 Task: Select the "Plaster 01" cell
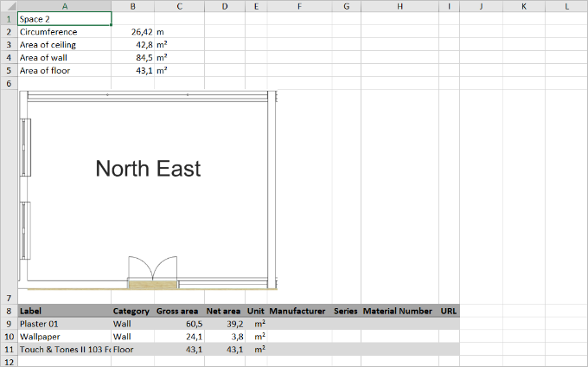tap(65, 324)
